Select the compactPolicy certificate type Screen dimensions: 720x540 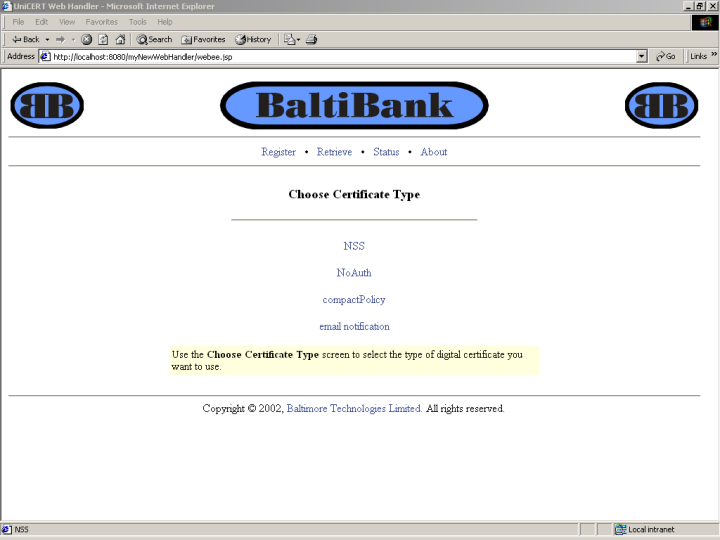[354, 300]
